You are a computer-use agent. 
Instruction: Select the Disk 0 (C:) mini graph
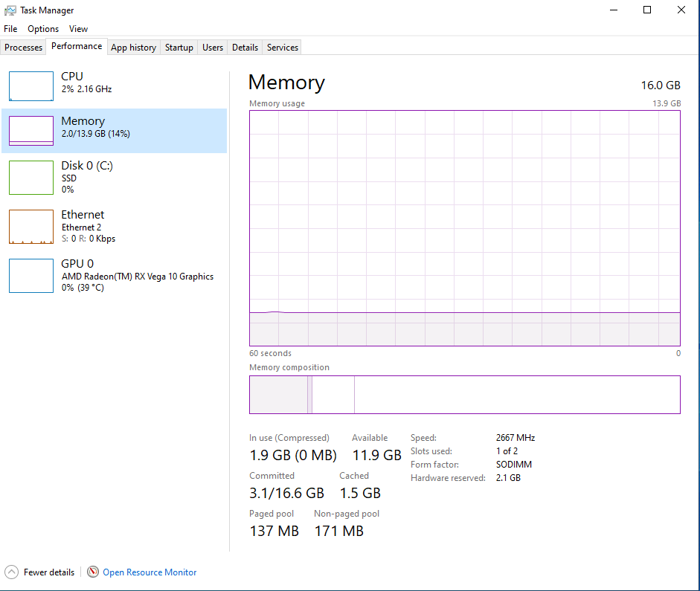pos(31,178)
